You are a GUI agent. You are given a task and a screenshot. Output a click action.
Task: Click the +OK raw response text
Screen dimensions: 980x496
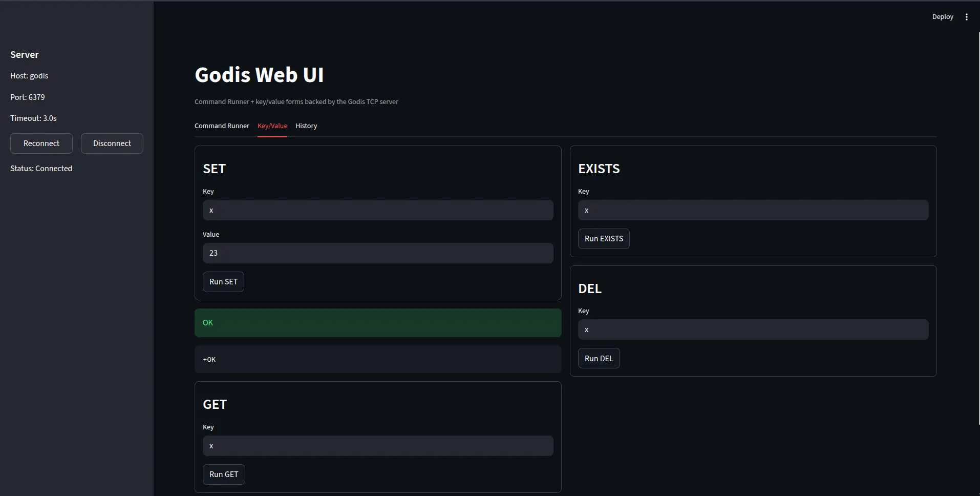(209, 359)
